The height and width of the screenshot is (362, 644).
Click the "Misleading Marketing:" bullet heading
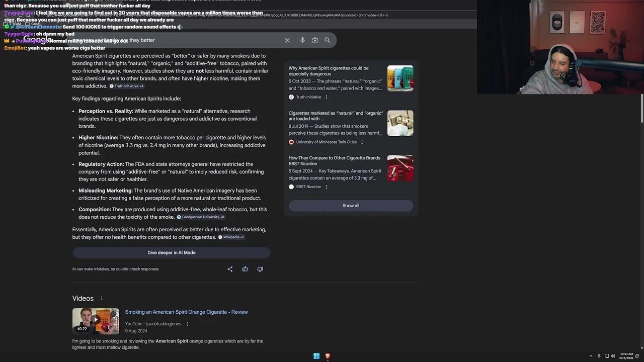(x=106, y=191)
